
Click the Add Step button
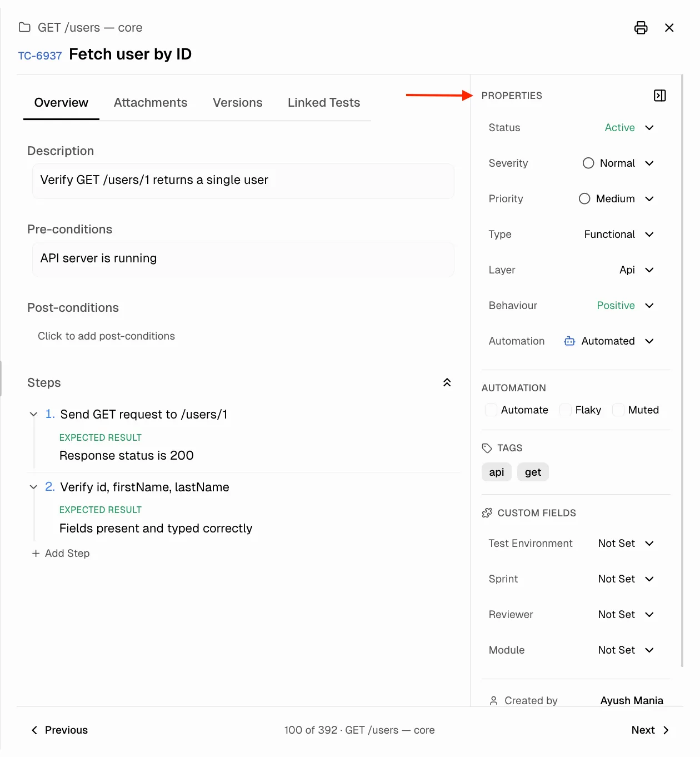tap(61, 553)
